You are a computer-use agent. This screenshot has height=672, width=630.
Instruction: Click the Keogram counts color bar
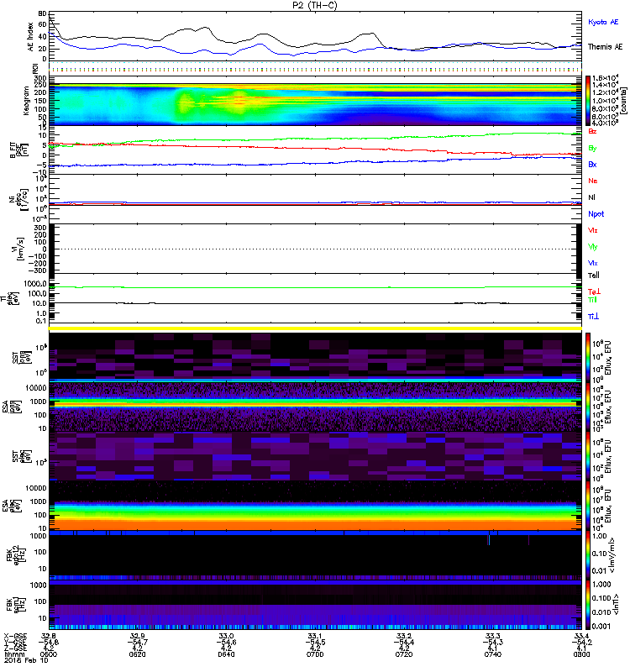[588, 100]
